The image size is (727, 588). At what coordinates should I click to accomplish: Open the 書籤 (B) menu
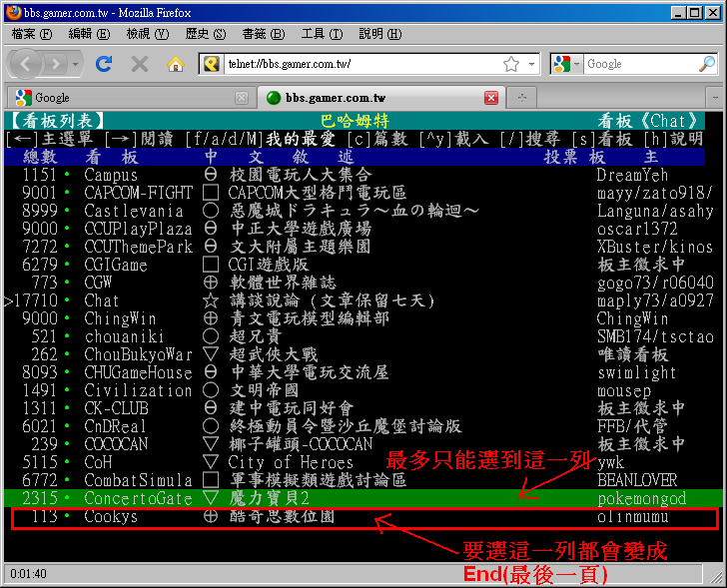coord(264,34)
